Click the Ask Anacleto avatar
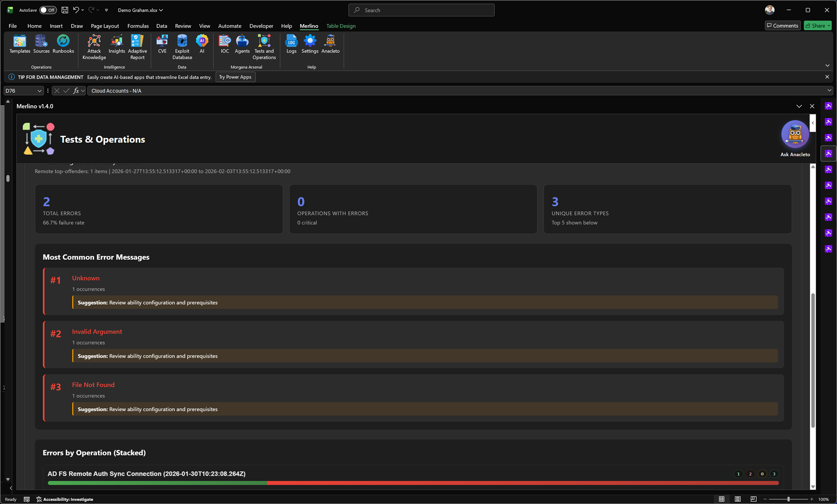 click(795, 134)
